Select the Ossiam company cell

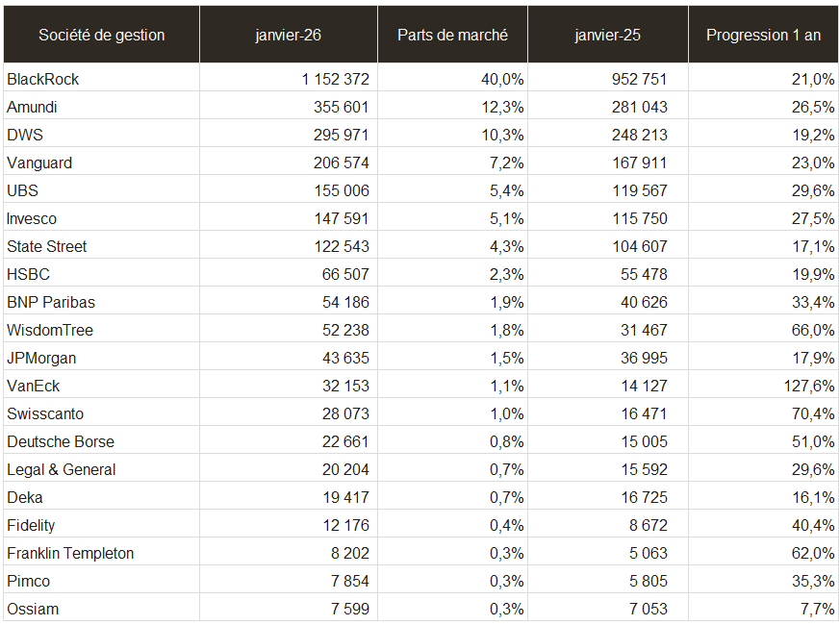point(32,609)
